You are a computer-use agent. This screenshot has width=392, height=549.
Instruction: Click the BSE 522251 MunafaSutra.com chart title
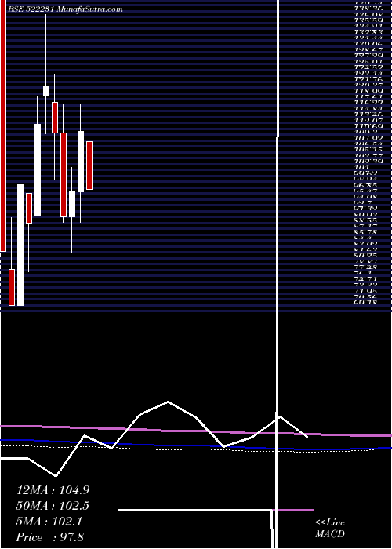65,9
